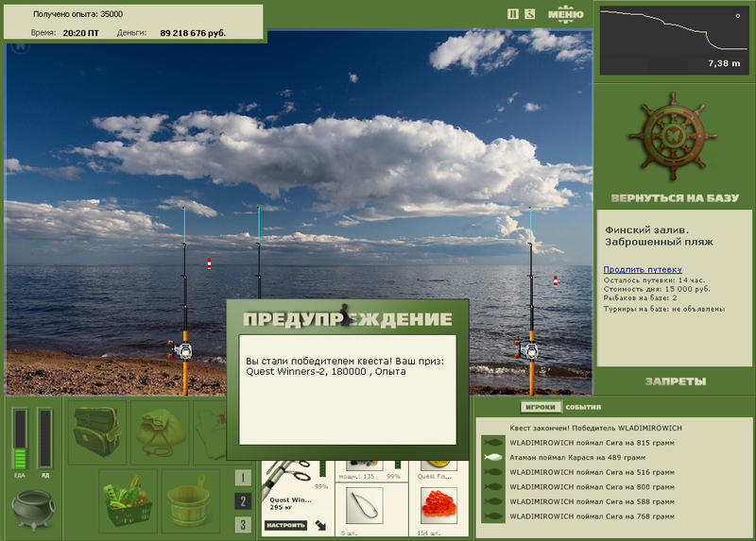Viewport: 756px width, 541px height.
Task: Click the 'Осталось путевки: 14 час.' line
Action: pos(654,279)
